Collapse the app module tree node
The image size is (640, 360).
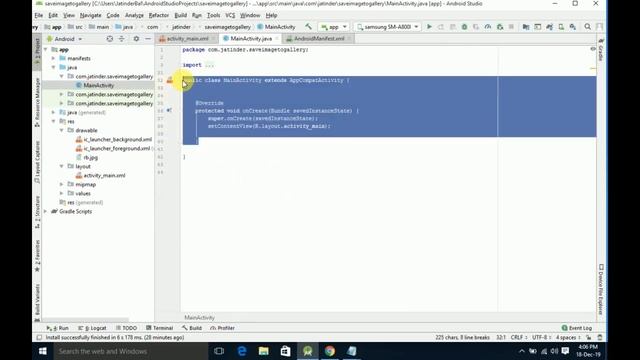pos(46,49)
